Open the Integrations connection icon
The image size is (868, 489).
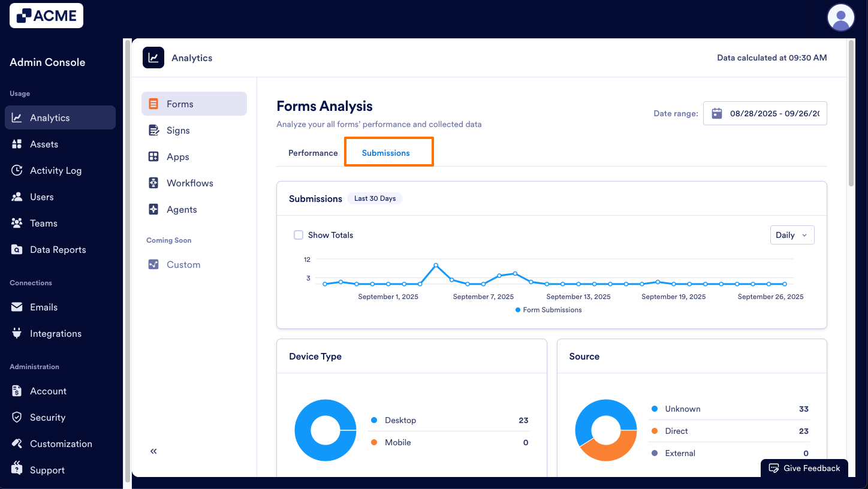[17, 333]
